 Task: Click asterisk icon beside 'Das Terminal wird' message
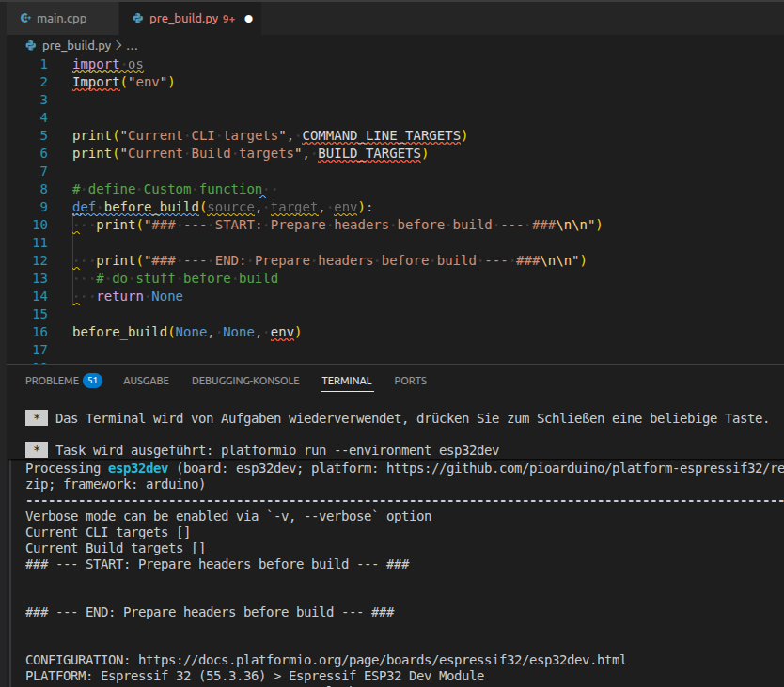point(36,418)
